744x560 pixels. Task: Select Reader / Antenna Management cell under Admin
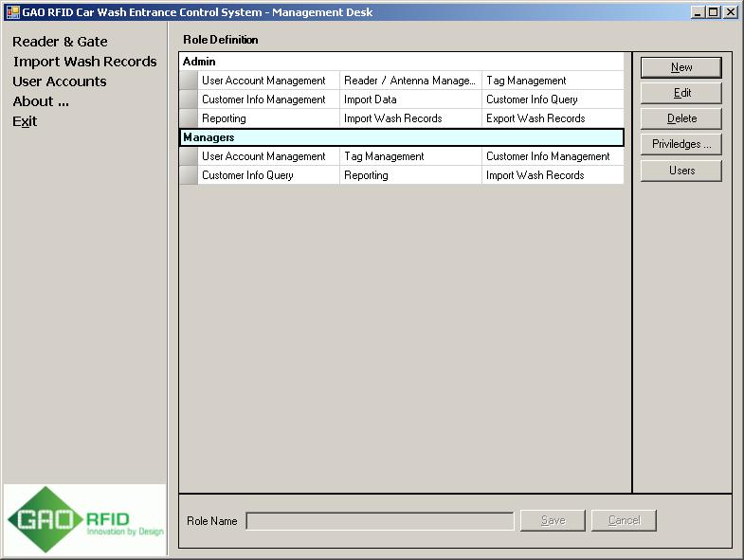click(x=409, y=81)
